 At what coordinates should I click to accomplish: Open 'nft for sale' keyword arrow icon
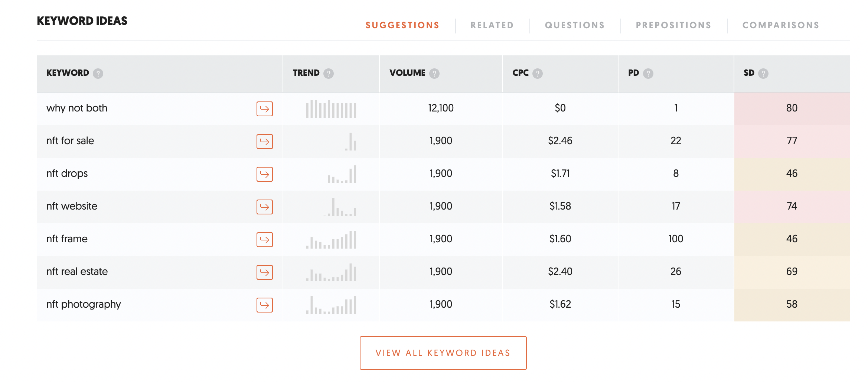tap(264, 142)
